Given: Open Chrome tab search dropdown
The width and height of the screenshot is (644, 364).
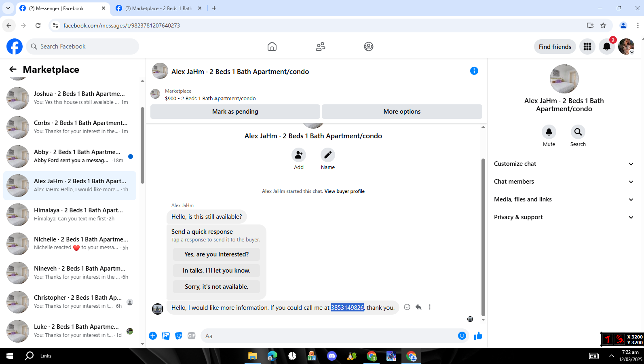Looking at the screenshot, I should (x=8, y=8).
